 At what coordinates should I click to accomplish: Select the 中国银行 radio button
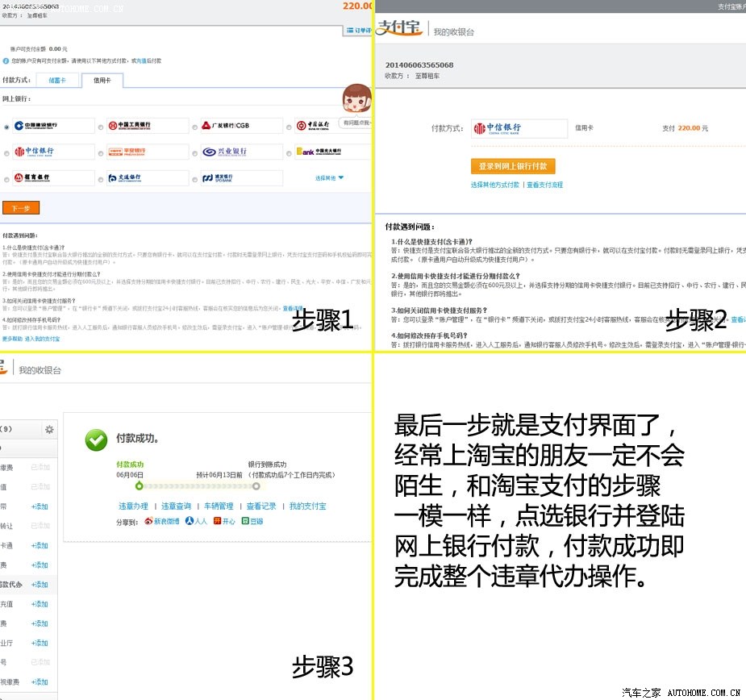pyautogui.click(x=289, y=127)
